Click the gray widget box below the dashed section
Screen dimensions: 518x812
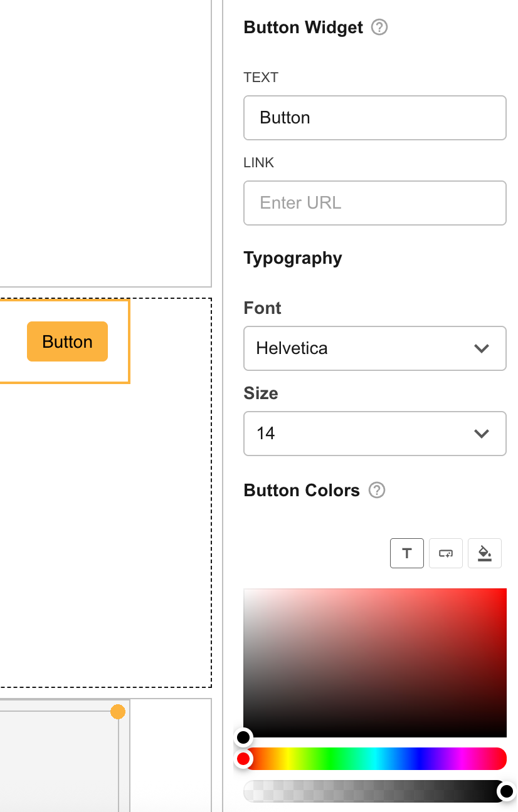pyautogui.click(x=60, y=761)
